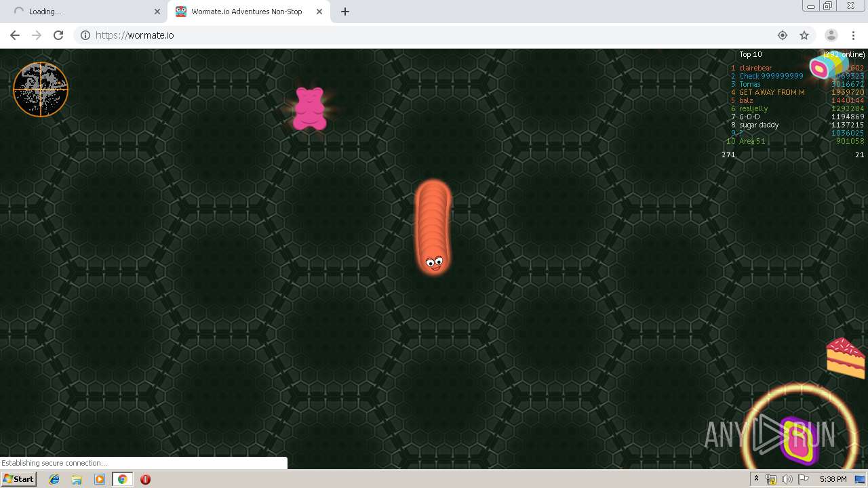Close the Wormate.io tab
The image size is (868, 488).
point(319,12)
